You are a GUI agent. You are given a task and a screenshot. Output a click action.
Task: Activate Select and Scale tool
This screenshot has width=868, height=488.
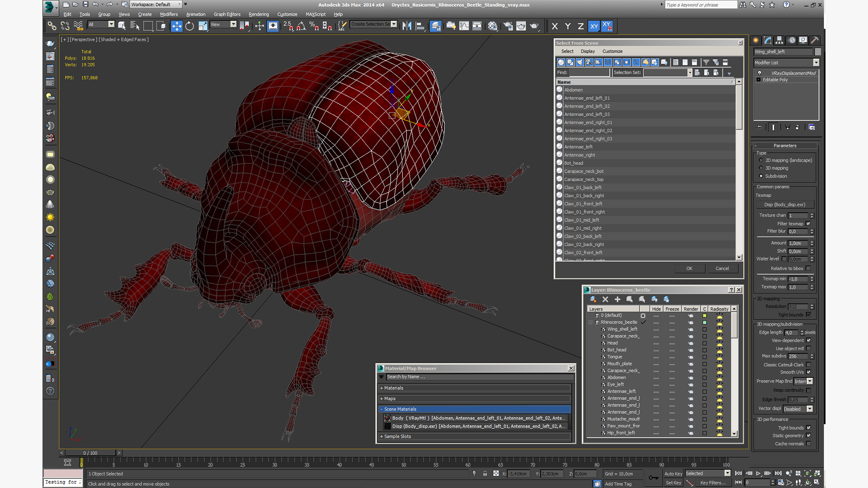[x=203, y=26]
